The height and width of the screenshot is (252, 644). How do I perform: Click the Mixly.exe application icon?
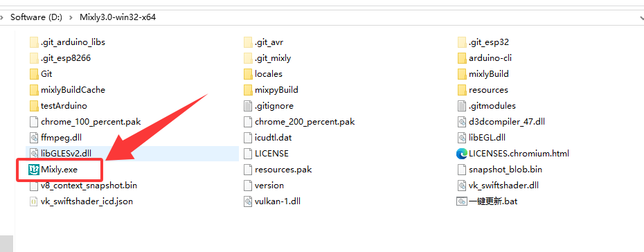(34, 170)
